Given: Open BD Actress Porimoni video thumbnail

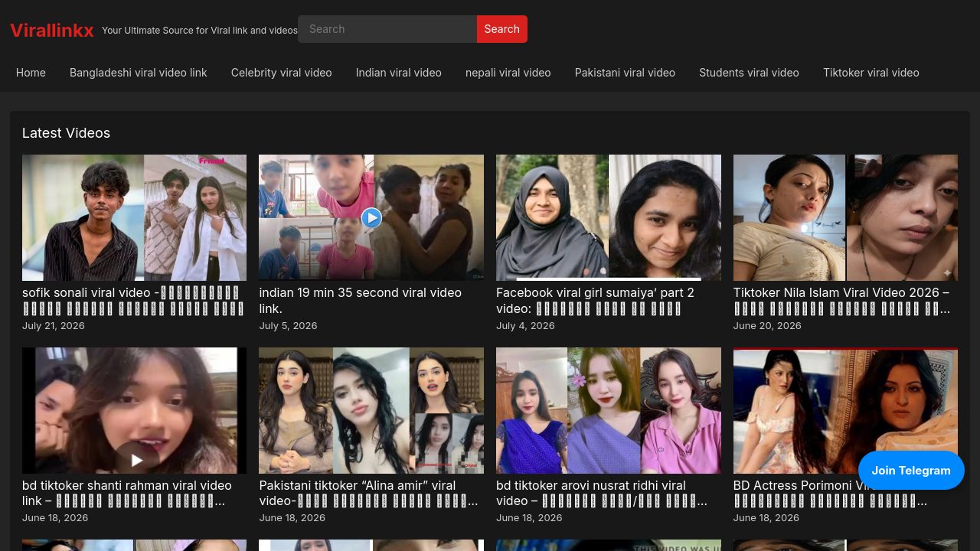Looking at the screenshot, I should (845, 410).
